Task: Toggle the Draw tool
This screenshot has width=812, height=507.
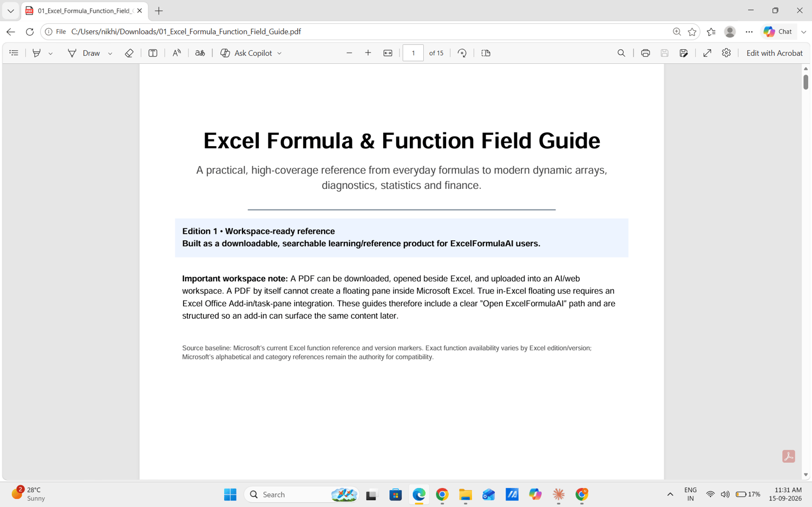Action: pos(84,53)
